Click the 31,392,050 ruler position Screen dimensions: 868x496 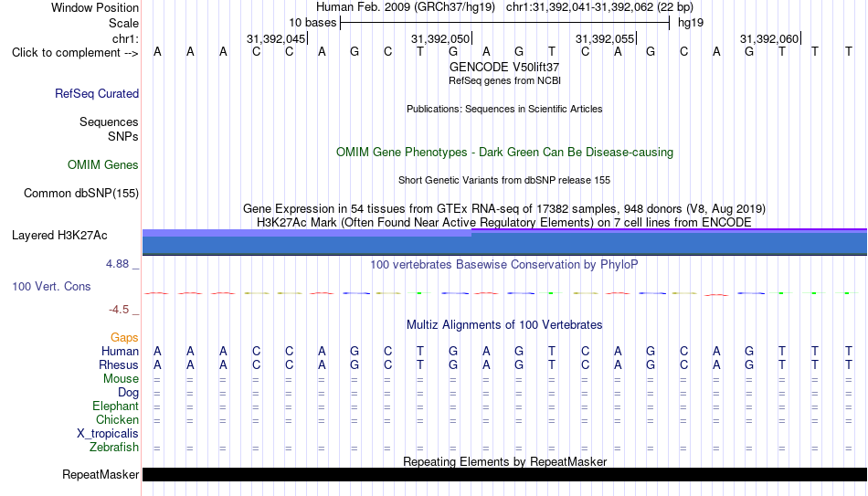pyautogui.click(x=440, y=38)
